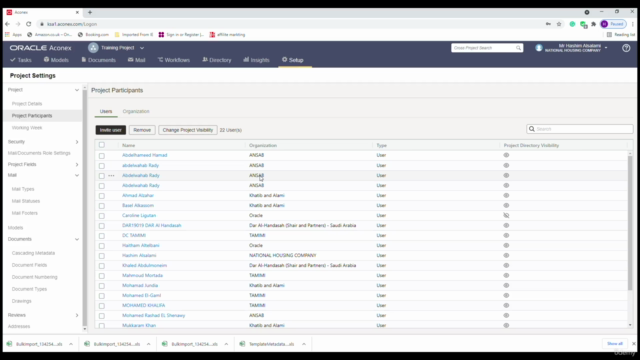The height and width of the screenshot is (360, 640).
Task: Open the Tasks menu
Action: 20,60
